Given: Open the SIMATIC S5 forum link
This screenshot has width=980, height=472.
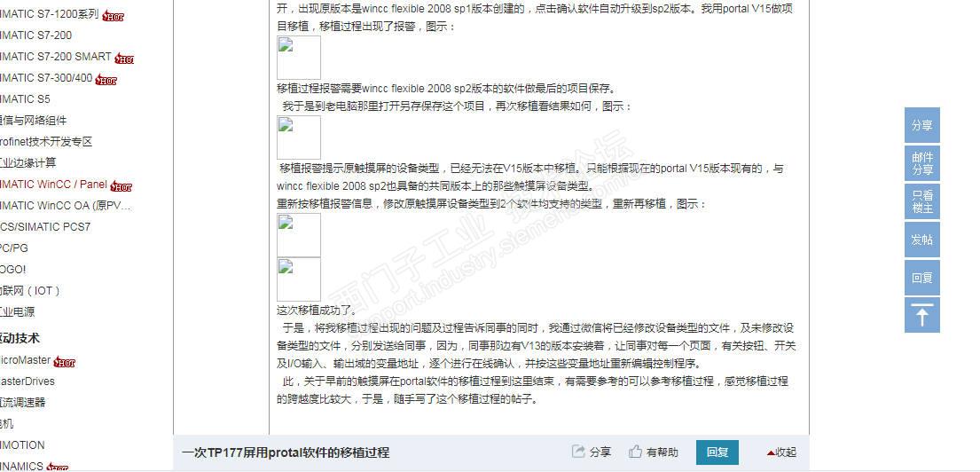Looking at the screenshot, I should pos(25,99).
